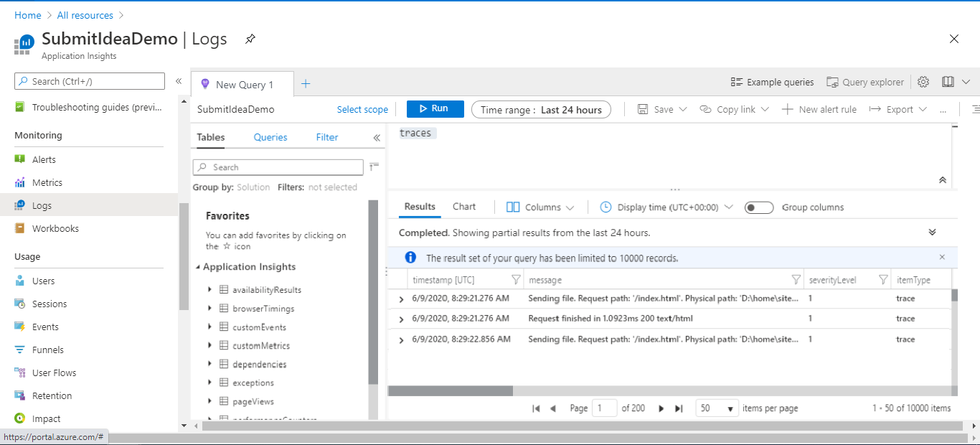Screen dimensions: 980x445
Task: Switch to the Filter tab
Action: pyautogui.click(x=327, y=137)
